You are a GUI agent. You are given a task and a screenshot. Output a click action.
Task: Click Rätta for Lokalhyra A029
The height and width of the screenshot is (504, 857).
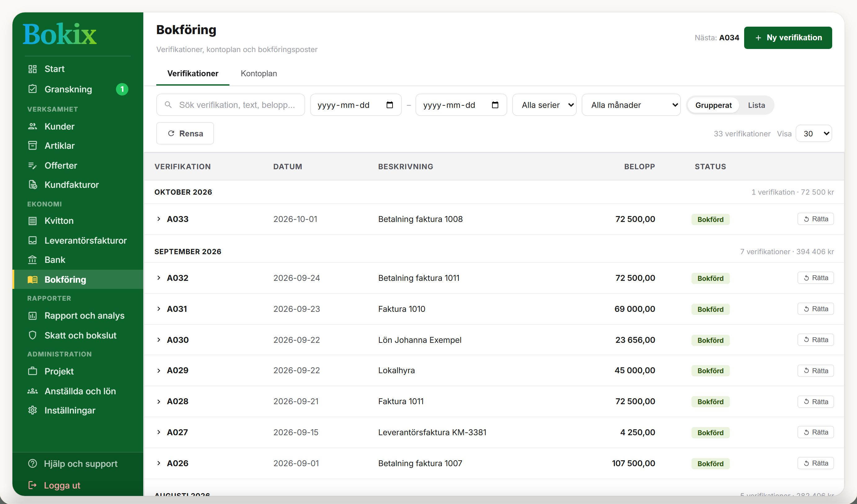[815, 370]
